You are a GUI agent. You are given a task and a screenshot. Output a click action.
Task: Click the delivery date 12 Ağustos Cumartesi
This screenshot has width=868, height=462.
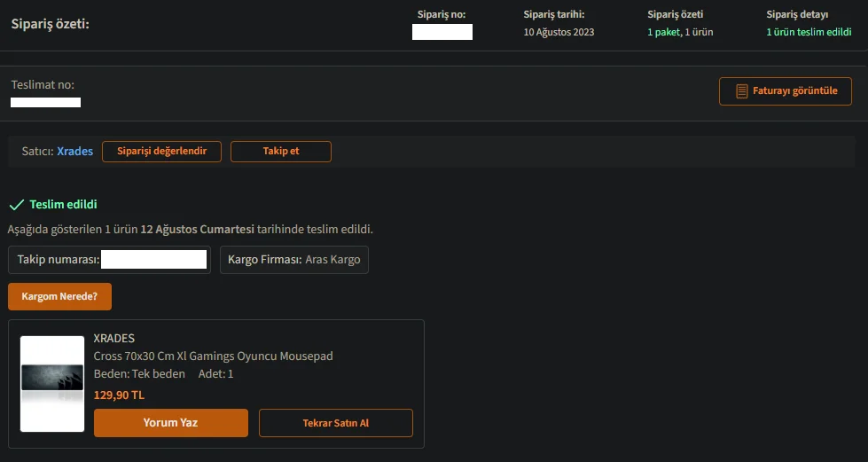click(197, 230)
